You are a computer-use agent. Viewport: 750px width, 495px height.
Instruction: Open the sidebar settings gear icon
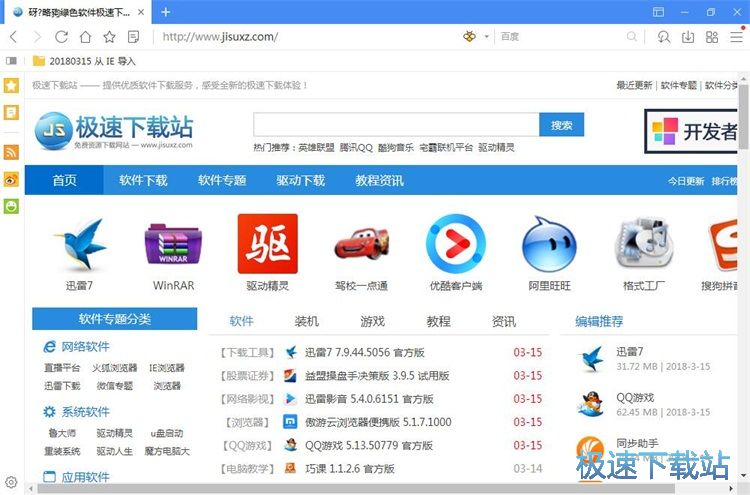(x=11, y=482)
